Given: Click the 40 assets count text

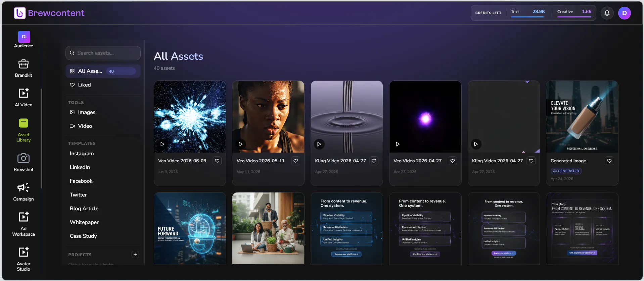Looking at the screenshot, I should click(164, 68).
